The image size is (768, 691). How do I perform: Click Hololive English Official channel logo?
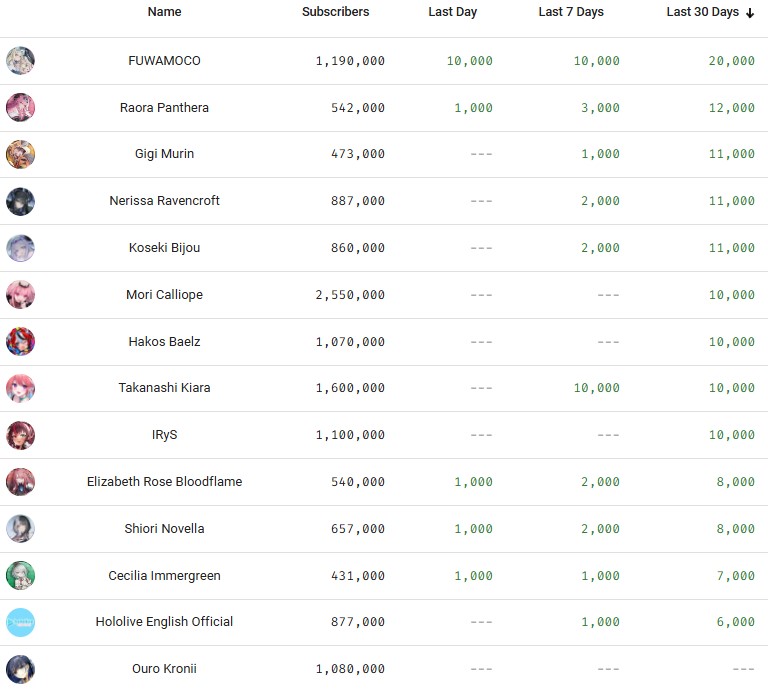(x=20, y=622)
